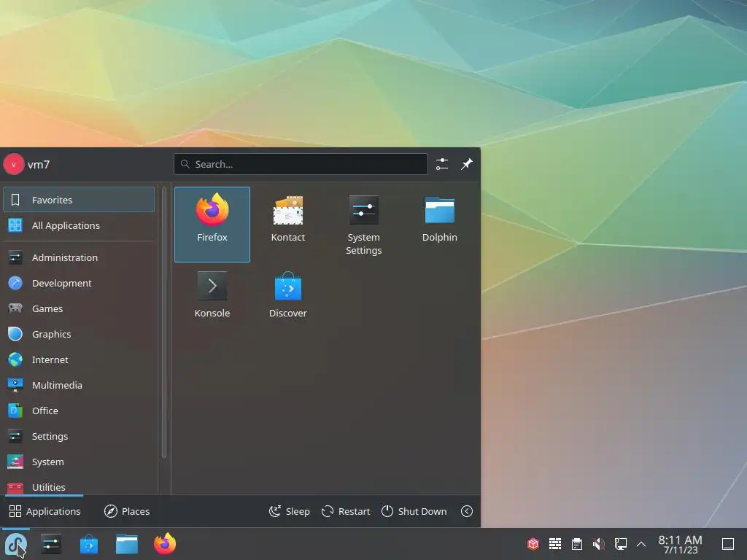Click the Shut Down button
747x560 pixels.
click(414, 511)
